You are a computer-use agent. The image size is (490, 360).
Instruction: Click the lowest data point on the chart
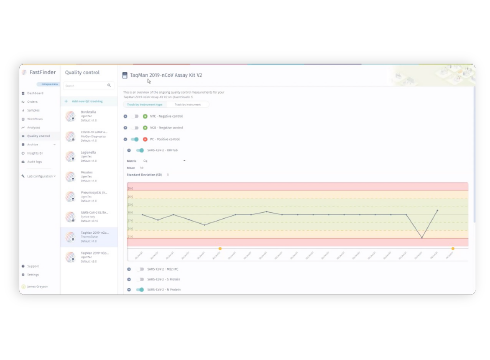click(x=422, y=238)
